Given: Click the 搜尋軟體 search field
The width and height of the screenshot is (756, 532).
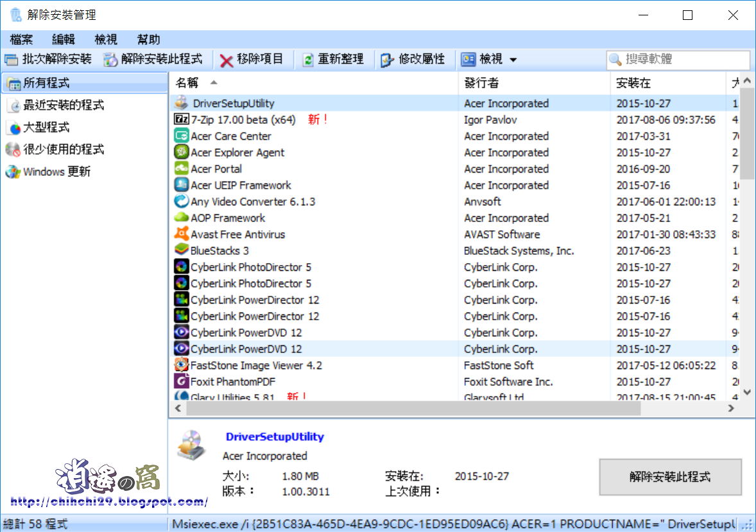Looking at the screenshot, I should pyautogui.click(x=678, y=59).
